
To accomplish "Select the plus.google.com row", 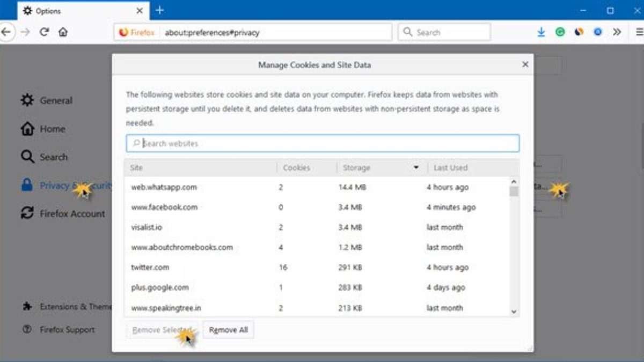I will [317, 287].
